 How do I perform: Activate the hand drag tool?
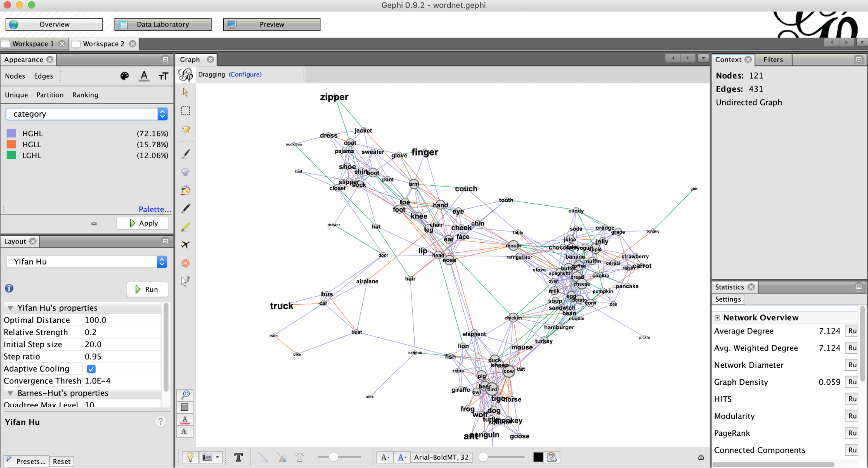point(185,129)
